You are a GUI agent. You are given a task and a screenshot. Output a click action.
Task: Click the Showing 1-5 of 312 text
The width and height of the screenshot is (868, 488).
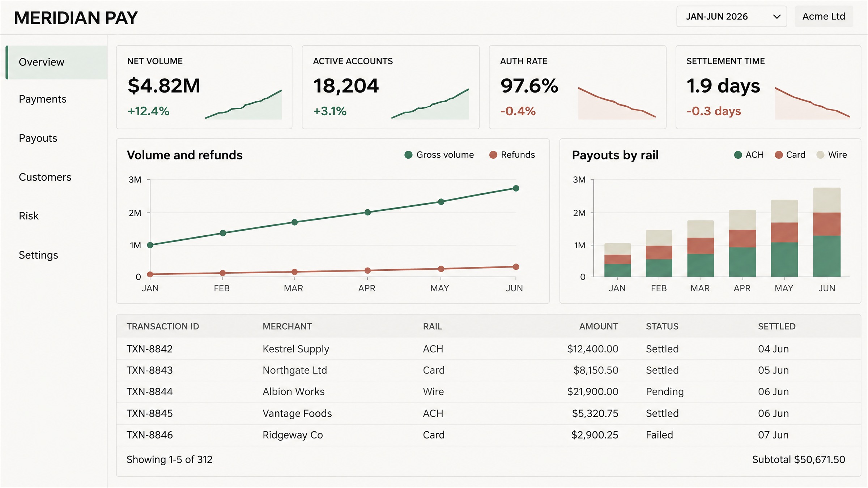pos(170,459)
